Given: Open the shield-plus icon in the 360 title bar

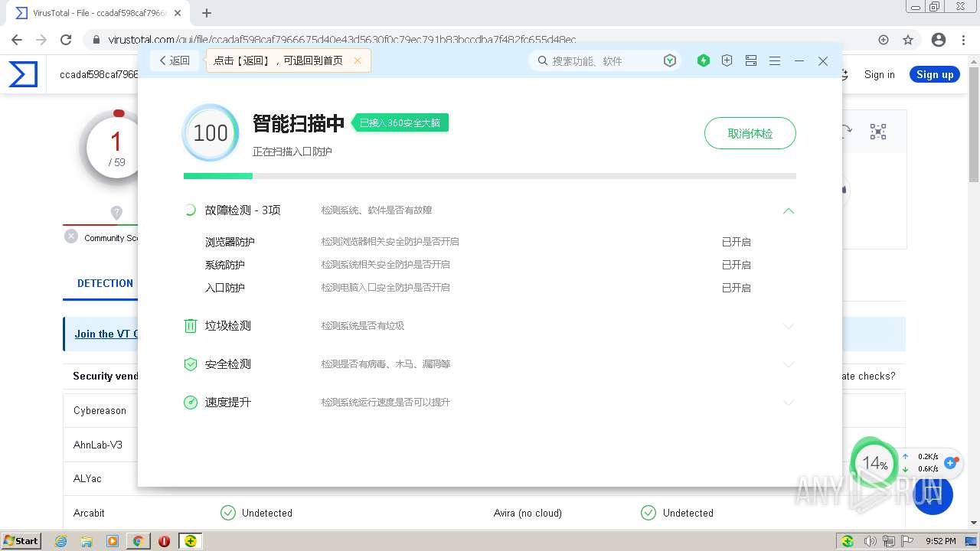Looking at the screenshot, I should point(727,60).
